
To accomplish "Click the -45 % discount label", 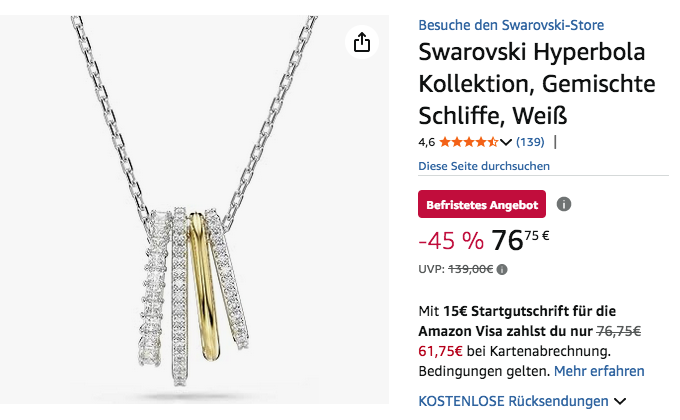I will 451,241.
